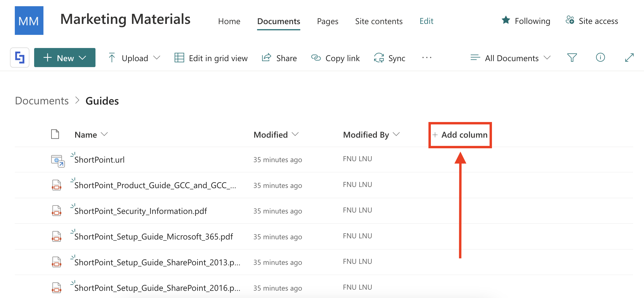Open ShortPoint_Security_Information.pdf file
Viewport: 644px width, 298px height.
[x=141, y=211]
